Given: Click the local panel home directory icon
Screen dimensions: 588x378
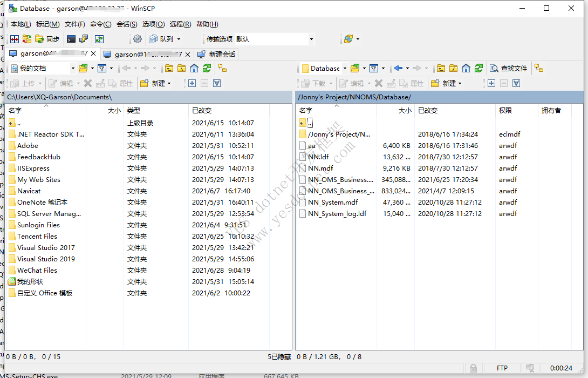Looking at the screenshot, I should pyautogui.click(x=194, y=69).
